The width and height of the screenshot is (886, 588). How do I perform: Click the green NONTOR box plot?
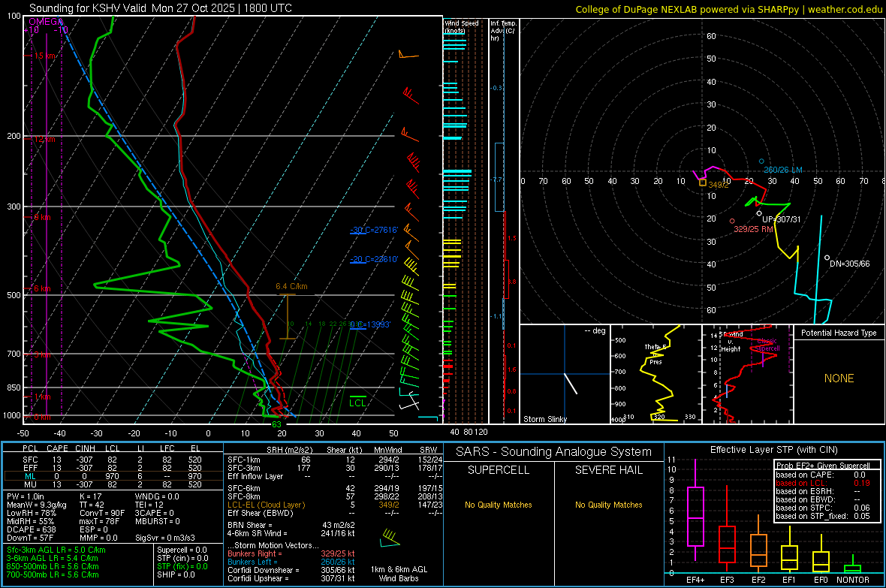(852, 565)
